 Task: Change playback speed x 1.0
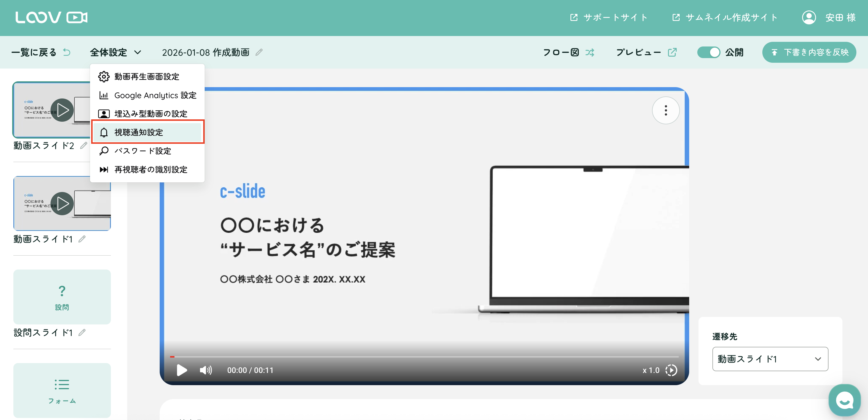(x=651, y=370)
